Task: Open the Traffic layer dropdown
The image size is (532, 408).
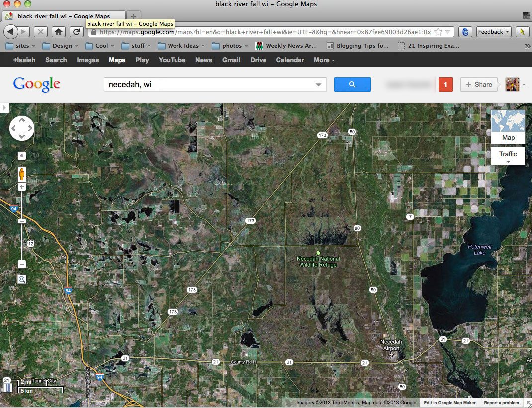Action: (508, 156)
